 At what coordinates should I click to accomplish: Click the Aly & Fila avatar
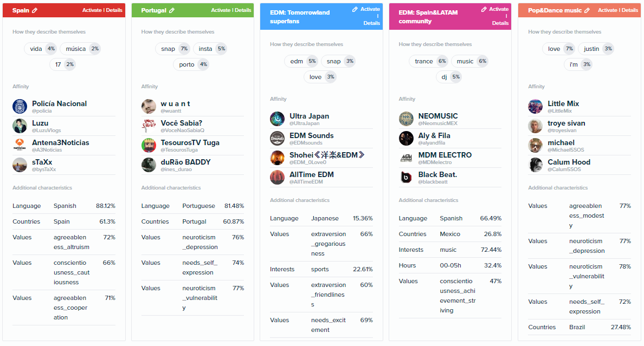pyautogui.click(x=406, y=138)
